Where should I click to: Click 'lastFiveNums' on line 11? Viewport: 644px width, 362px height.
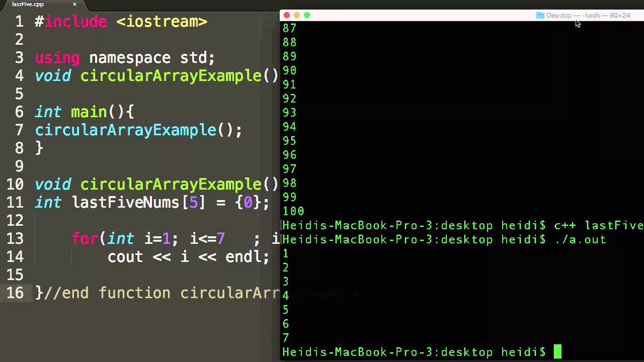(126, 203)
